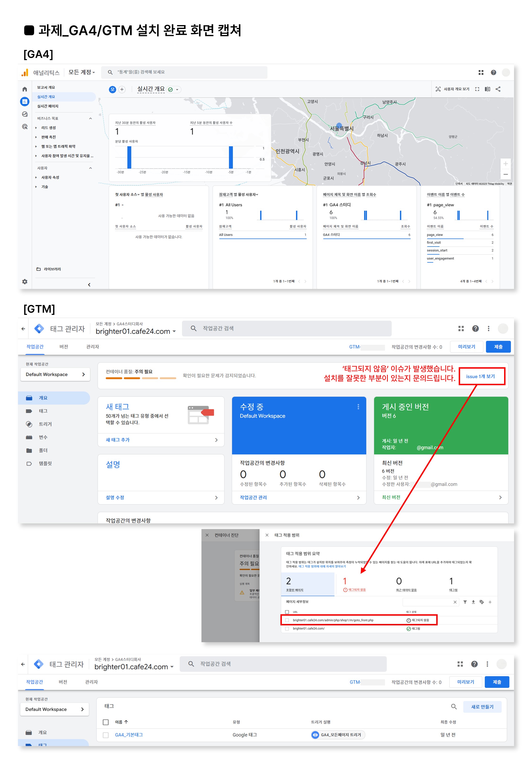
Task: Click 새로 만들기 button in tag list
Action: 482,707
